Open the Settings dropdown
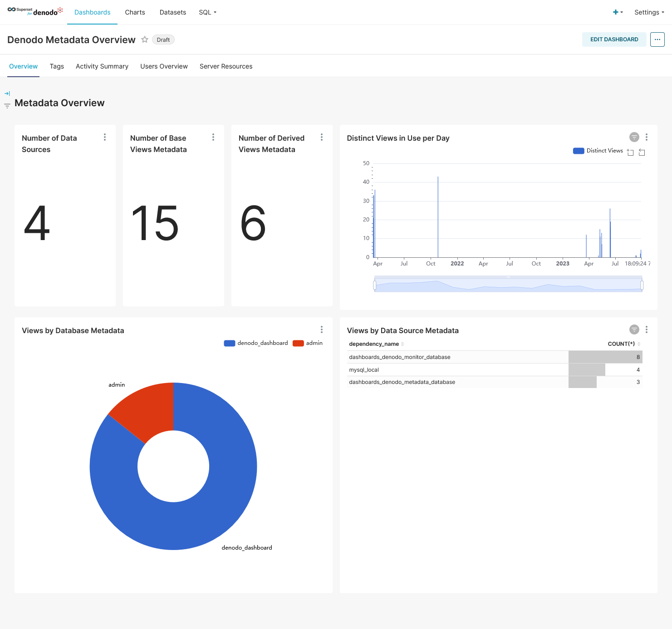 (x=649, y=12)
